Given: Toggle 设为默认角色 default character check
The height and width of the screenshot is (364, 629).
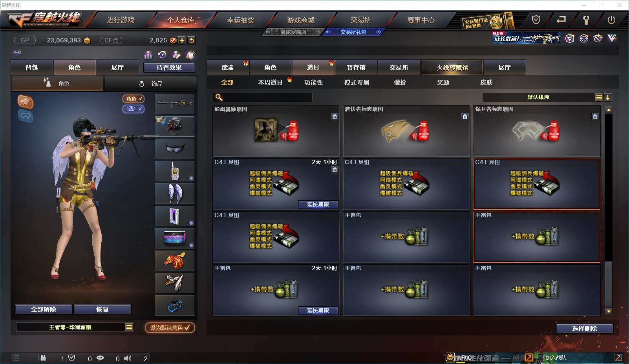Looking at the screenshot, I should pyautogui.click(x=170, y=327).
